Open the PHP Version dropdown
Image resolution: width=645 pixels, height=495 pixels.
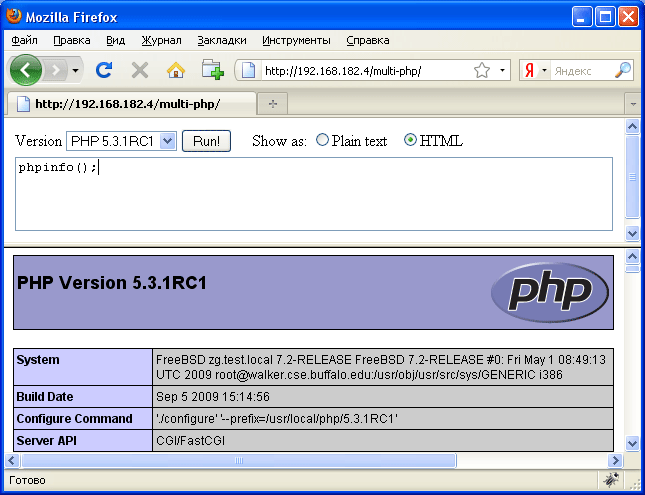(x=121, y=141)
